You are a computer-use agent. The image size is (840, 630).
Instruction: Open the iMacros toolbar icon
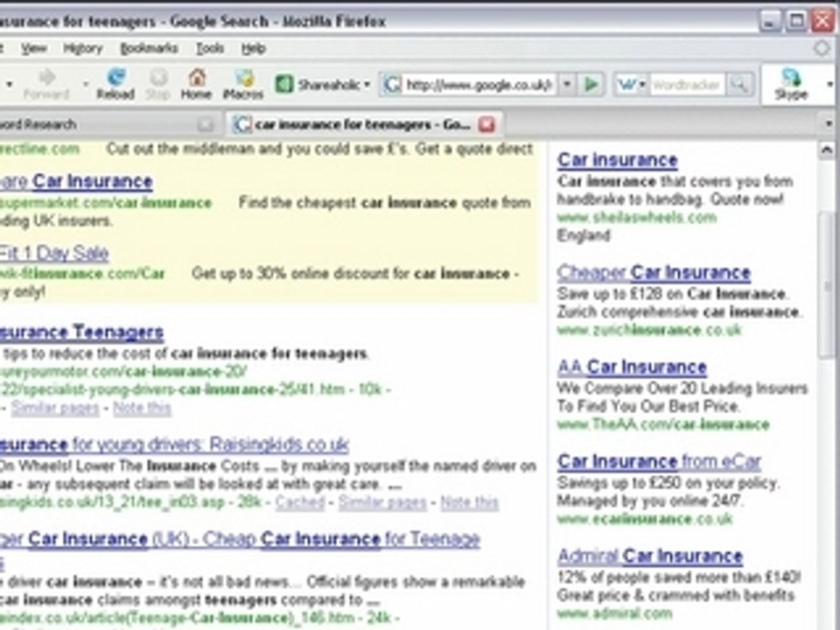pyautogui.click(x=242, y=84)
